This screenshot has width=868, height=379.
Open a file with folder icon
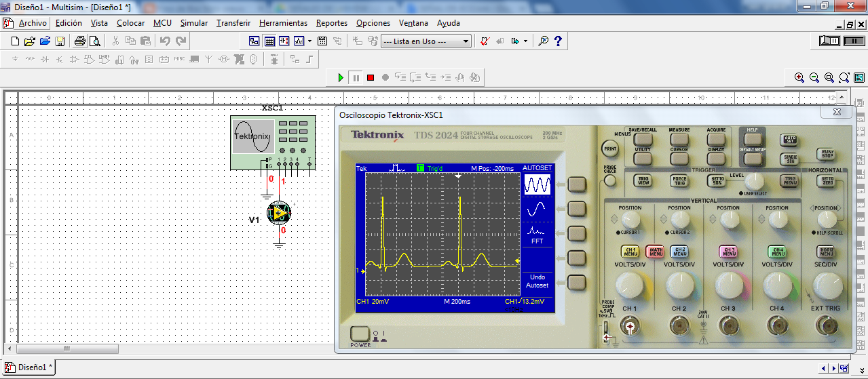pos(30,41)
